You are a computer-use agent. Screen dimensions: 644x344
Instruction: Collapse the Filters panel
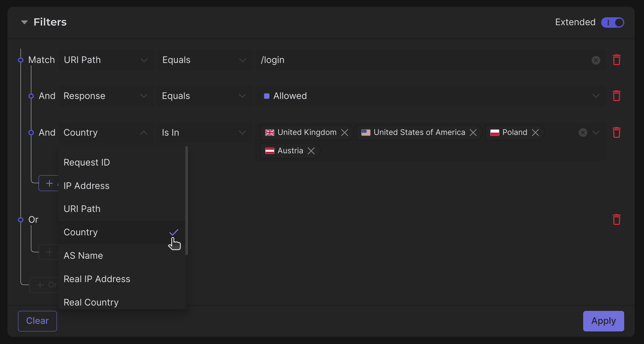(24, 22)
